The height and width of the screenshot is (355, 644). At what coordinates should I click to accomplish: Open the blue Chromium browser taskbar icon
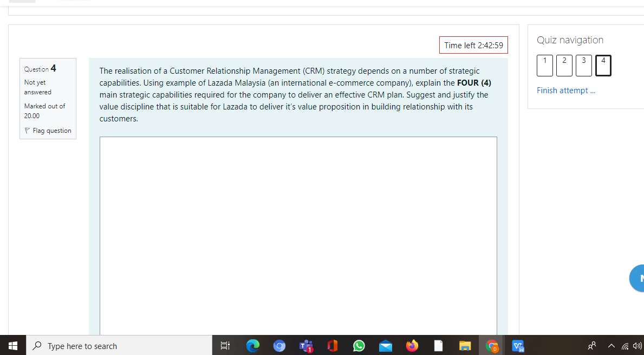tap(279, 346)
